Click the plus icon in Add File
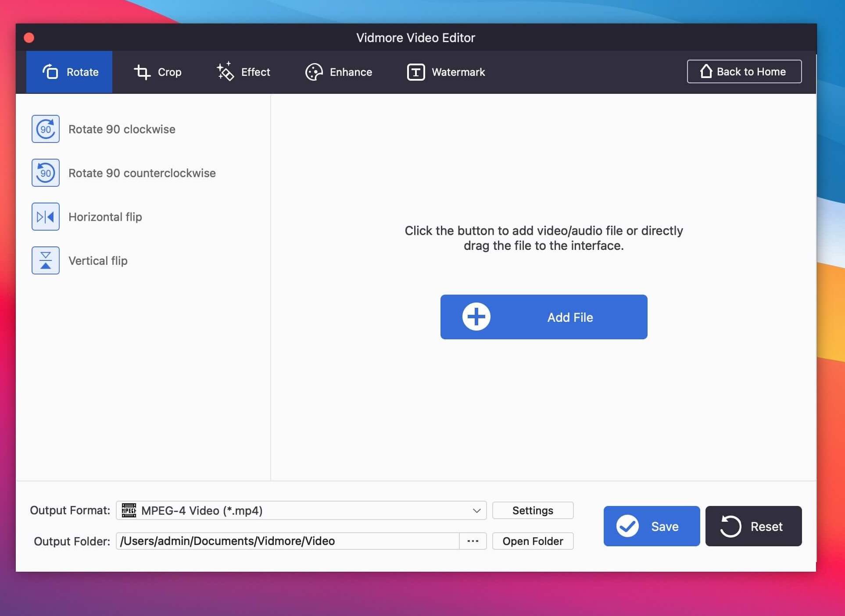This screenshot has width=845, height=616. click(x=476, y=317)
